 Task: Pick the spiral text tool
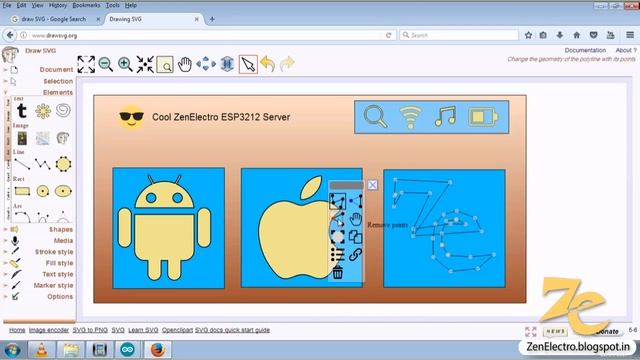(63, 110)
